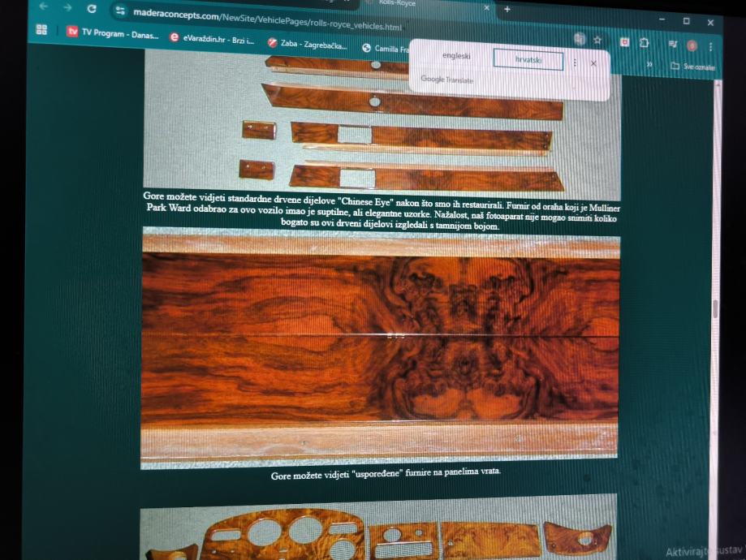Screen dimensions: 746x560
Task: Open translate popup's three-dot options
Action: (575, 62)
